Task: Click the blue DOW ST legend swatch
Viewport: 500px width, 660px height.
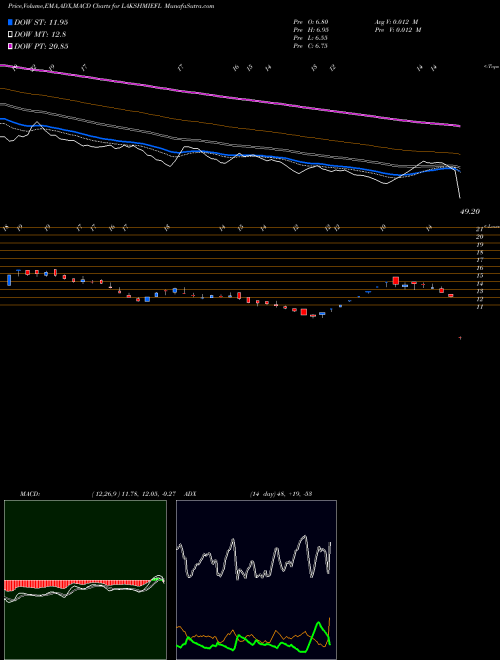Action: (11, 22)
